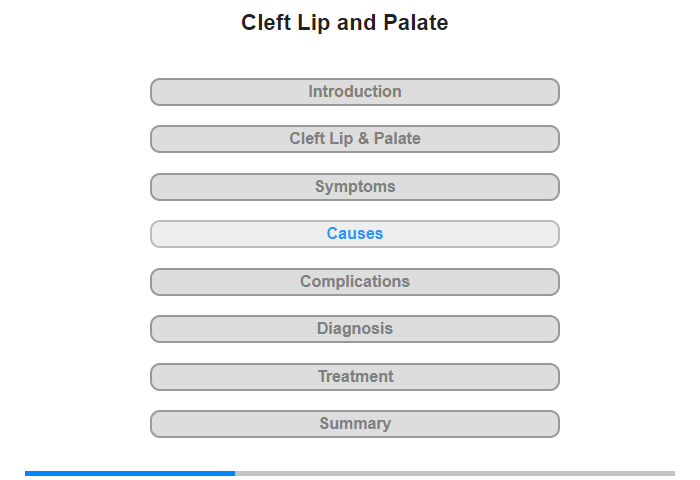The height and width of the screenshot is (480, 700).
Task: Select the Cleft Lip & Palate section
Action: pyautogui.click(x=355, y=139)
